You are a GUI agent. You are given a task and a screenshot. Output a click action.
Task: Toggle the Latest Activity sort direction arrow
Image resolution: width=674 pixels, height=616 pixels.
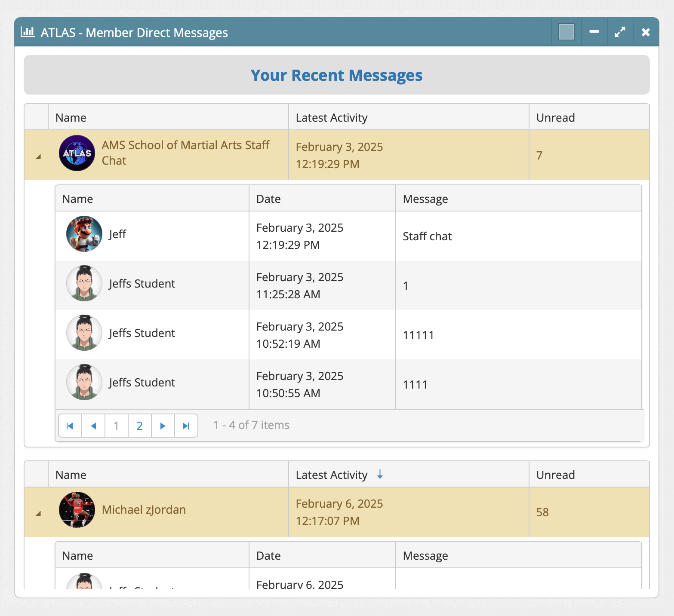380,475
